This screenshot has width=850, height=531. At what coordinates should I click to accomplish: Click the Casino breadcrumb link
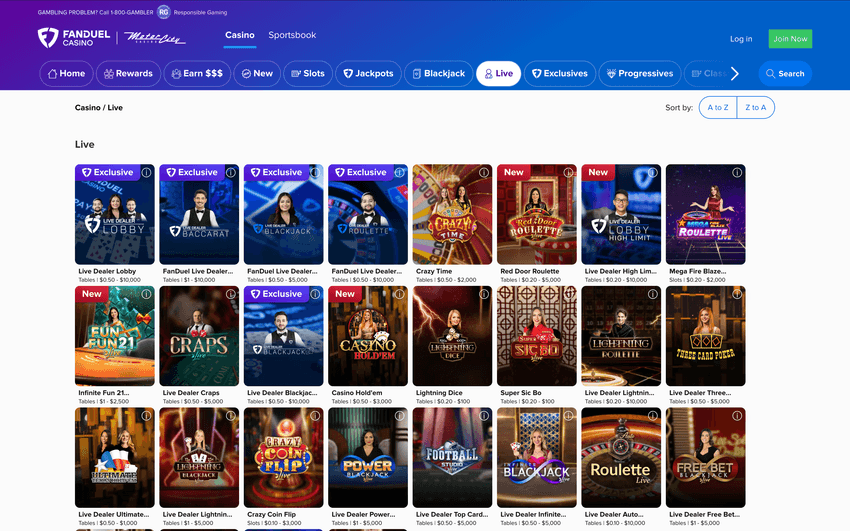88,107
